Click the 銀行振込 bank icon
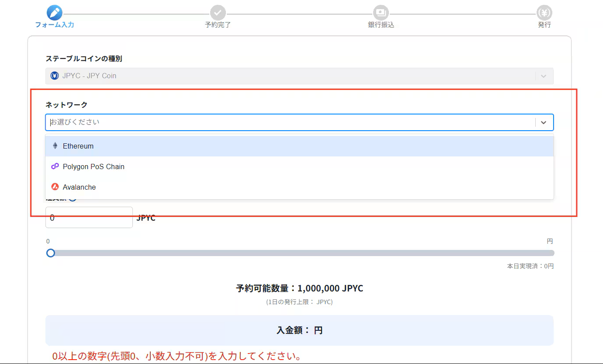The image size is (603, 364). tap(380, 12)
